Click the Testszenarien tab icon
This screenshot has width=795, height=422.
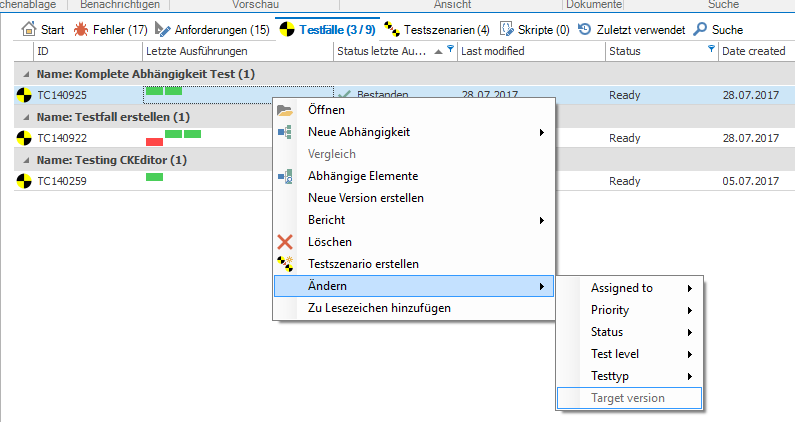(393, 30)
